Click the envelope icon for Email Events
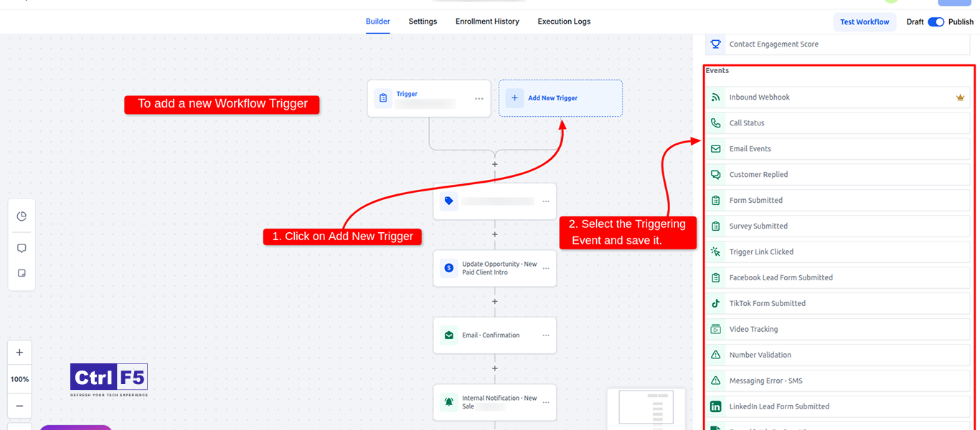Viewport: 980px width, 430px height. [715, 148]
